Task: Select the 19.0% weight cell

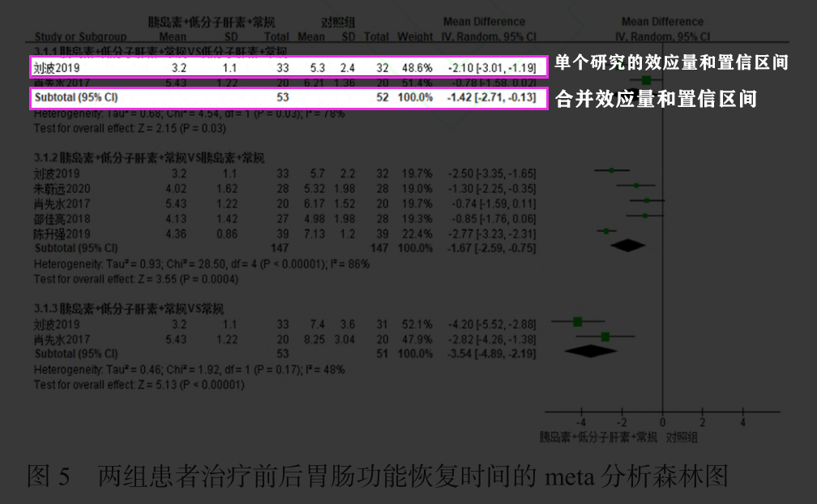Action: click(x=417, y=189)
